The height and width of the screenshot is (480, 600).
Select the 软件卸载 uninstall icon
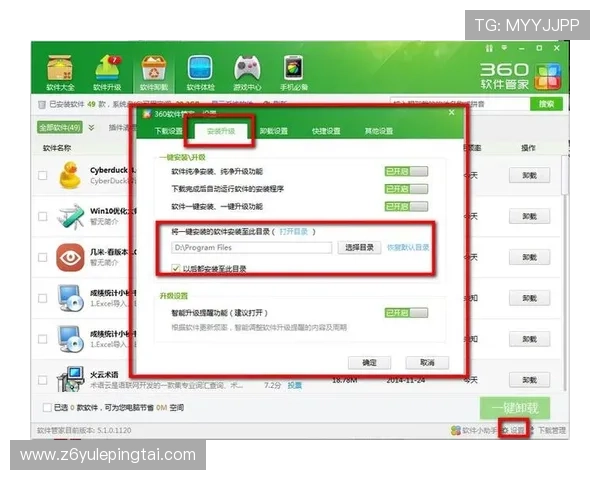click(154, 71)
